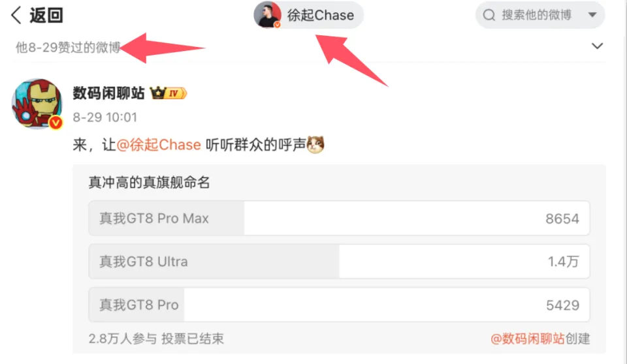Open the search box dropdown triangle

pos(592,15)
